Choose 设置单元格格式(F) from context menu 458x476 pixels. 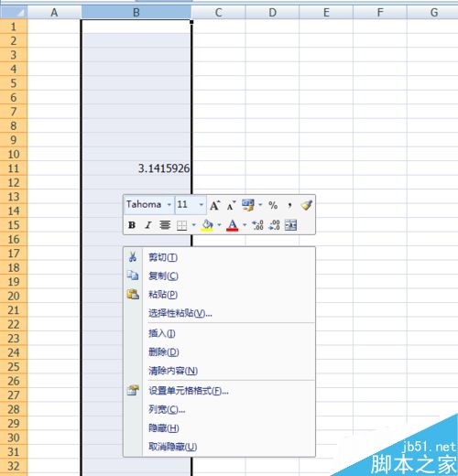[189, 391]
